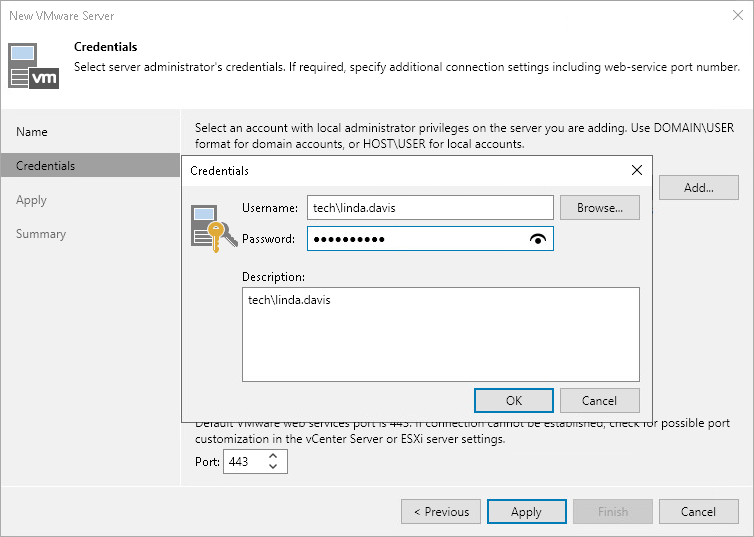Show password with the eye icon
This screenshot has height=537, width=754.
coord(538,239)
